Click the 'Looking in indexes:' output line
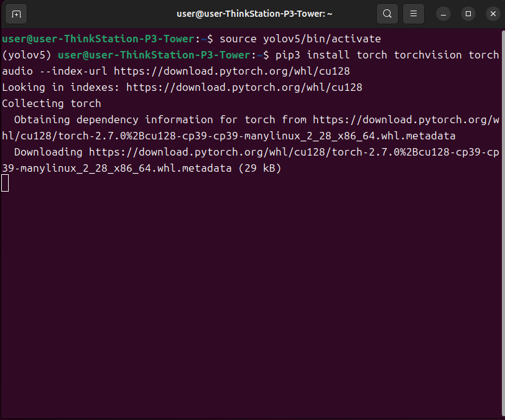This screenshot has height=420, width=505. tap(182, 87)
